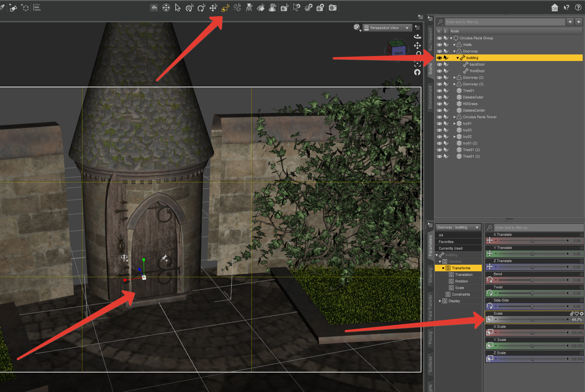585x392 pixels.
Task: Expand the Circulus Pacis Tower node
Action: (x=454, y=117)
